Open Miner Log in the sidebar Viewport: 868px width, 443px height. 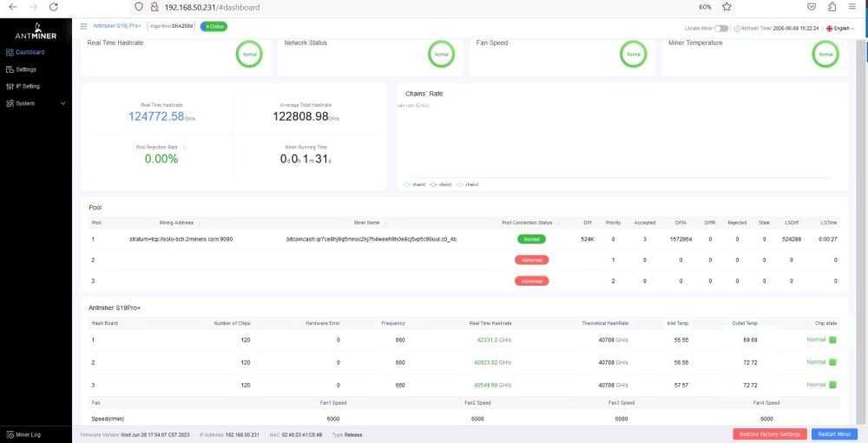pyautogui.click(x=28, y=434)
